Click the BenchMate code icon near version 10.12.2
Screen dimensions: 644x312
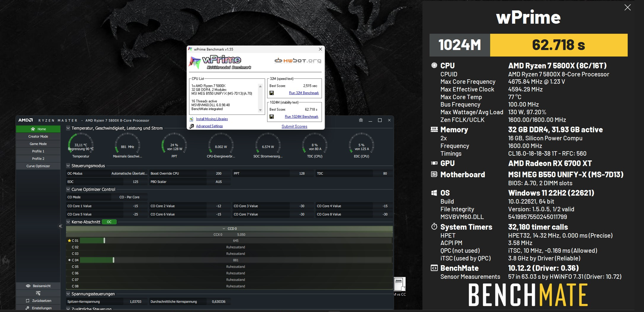434,268
